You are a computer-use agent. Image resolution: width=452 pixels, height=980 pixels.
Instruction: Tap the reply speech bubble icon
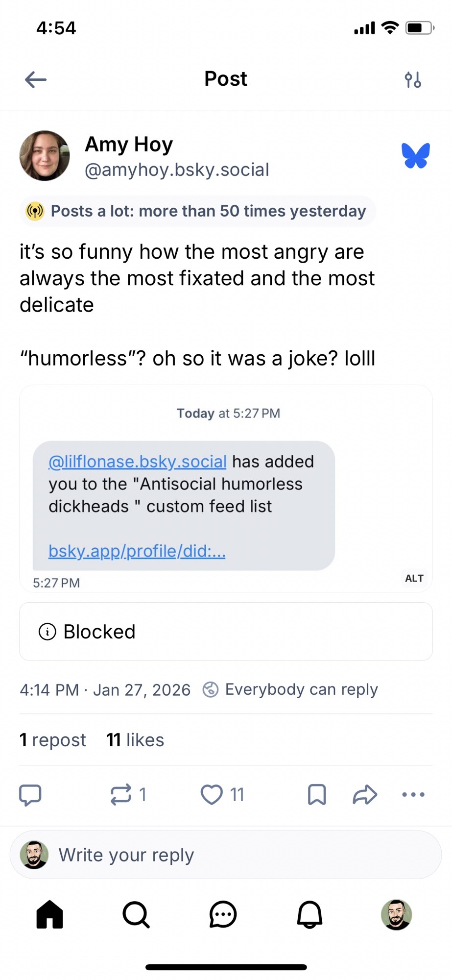pyautogui.click(x=30, y=795)
